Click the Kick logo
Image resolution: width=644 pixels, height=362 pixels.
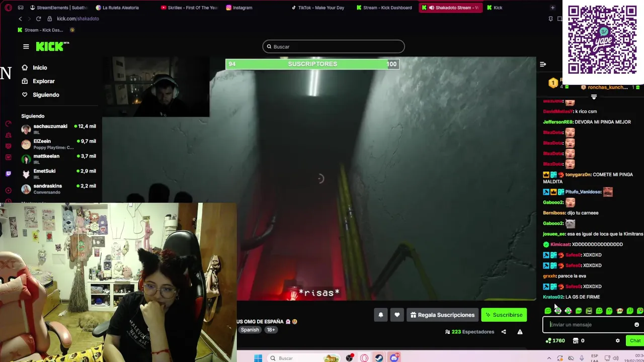(52, 46)
